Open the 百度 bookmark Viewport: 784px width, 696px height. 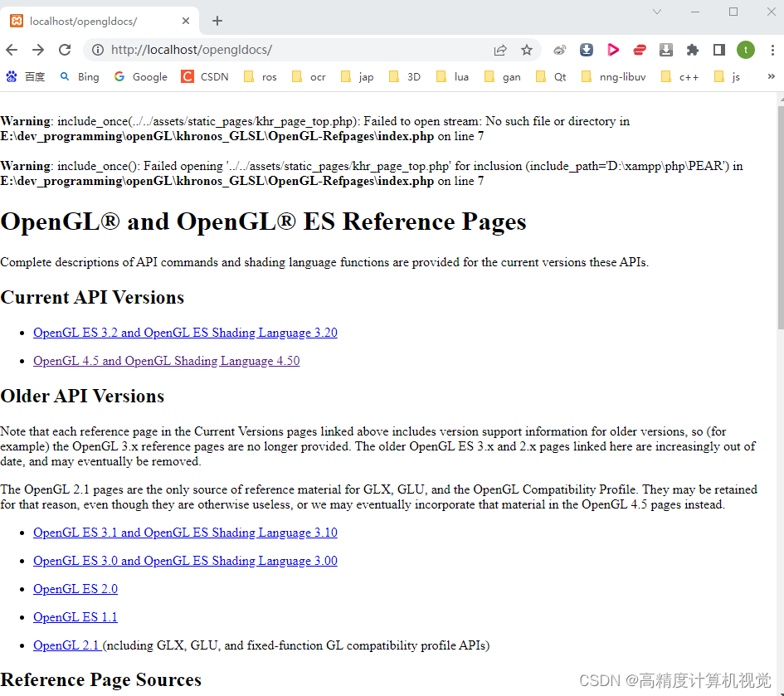[26, 76]
